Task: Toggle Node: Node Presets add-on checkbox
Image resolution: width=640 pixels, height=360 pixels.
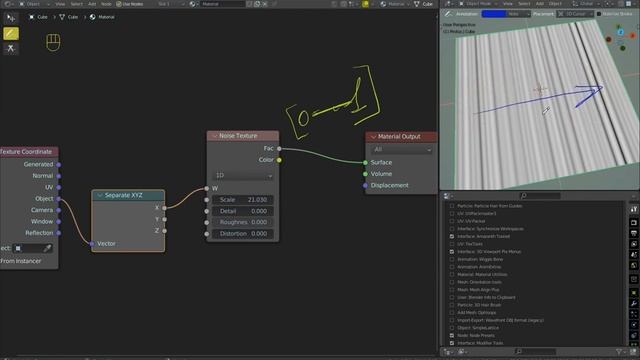Action: point(451,336)
